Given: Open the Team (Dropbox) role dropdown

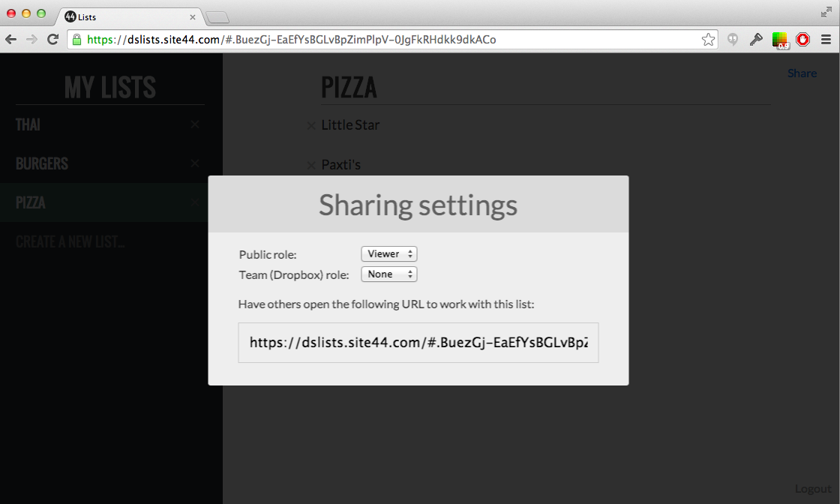Looking at the screenshot, I should tap(389, 274).
